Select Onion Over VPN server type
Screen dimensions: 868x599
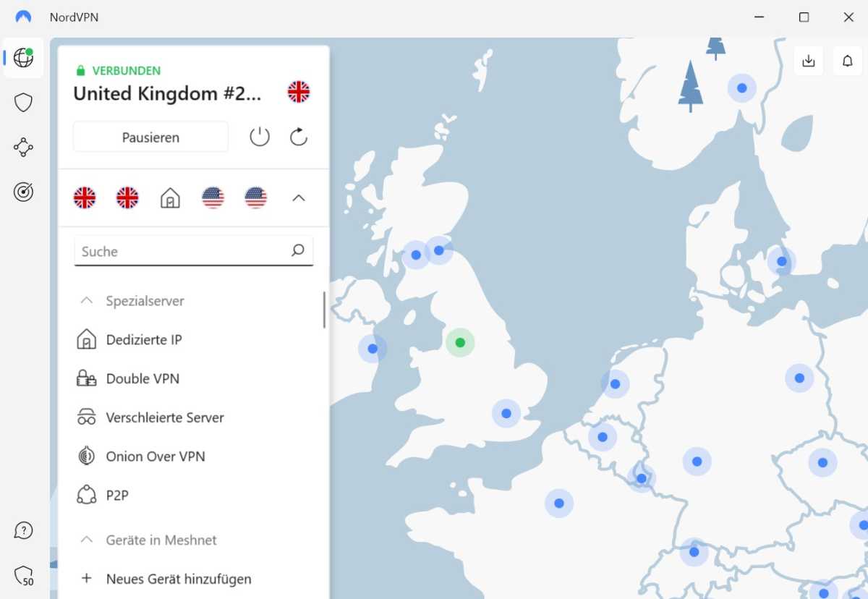(x=155, y=456)
